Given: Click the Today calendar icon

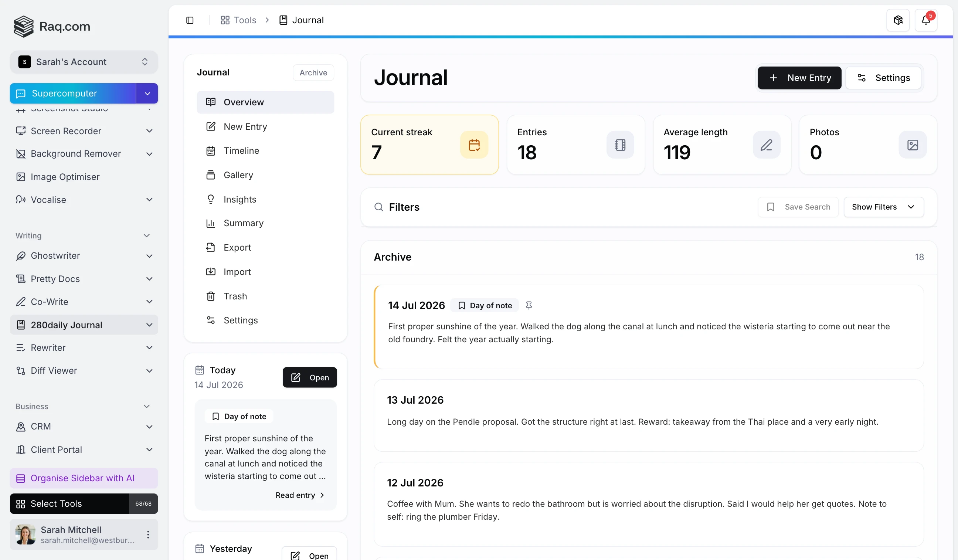Looking at the screenshot, I should pyautogui.click(x=200, y=370).
